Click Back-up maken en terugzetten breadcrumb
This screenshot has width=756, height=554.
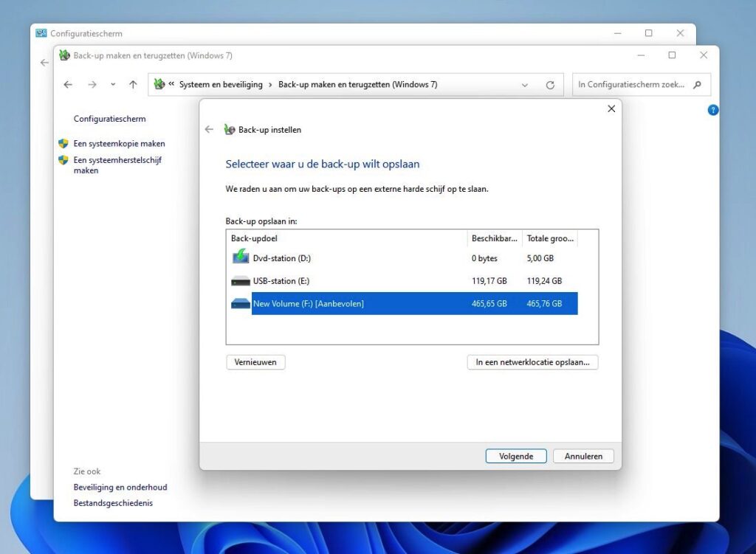pyautogui.click(x=358, y=84)
